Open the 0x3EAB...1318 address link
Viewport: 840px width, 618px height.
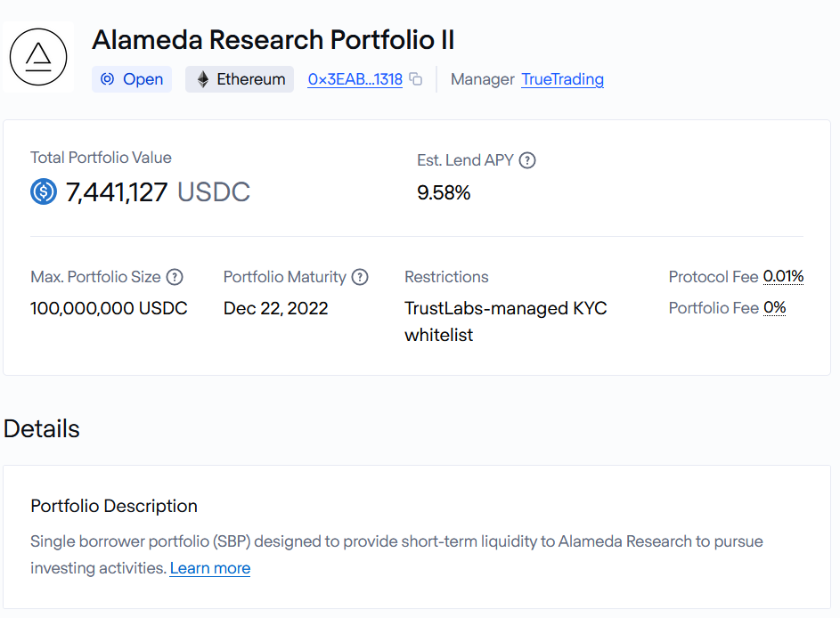point(355,79)
